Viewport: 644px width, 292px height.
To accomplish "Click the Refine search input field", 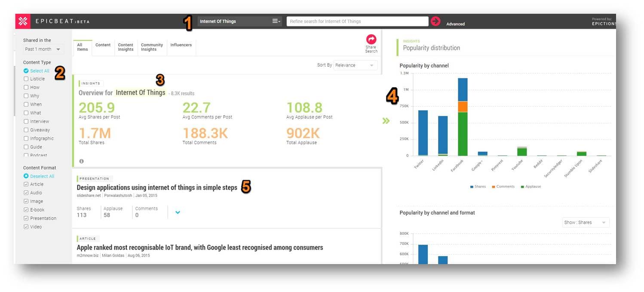I will (357, 22).
